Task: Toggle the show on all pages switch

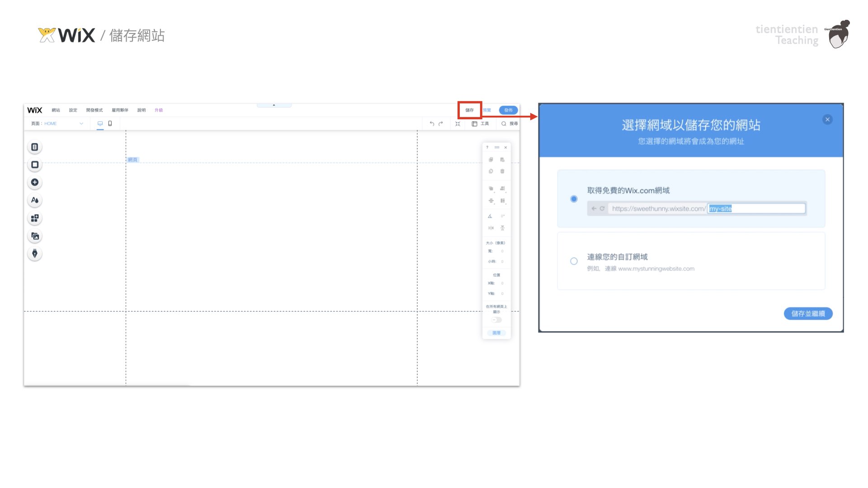Action: point(497,320)
